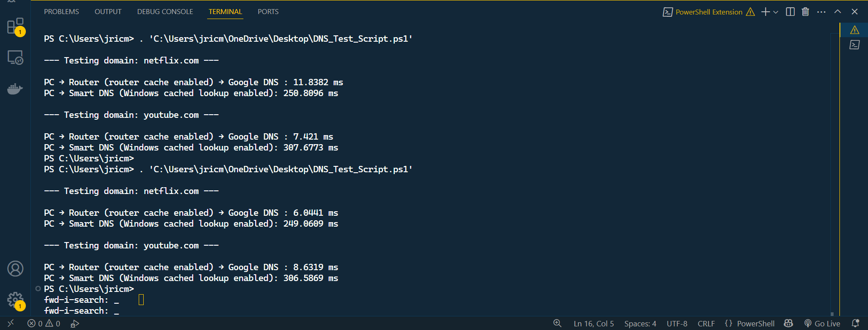
Task: Switch to the PROBLEMS tab
Action: click(x=62, y=12)
